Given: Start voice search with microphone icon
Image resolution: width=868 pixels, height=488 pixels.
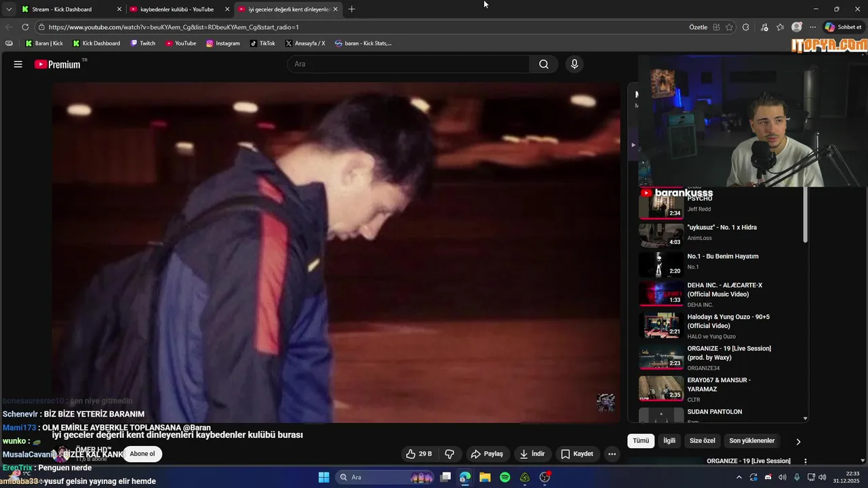Looking at the screenshot, I should (574, 64).
